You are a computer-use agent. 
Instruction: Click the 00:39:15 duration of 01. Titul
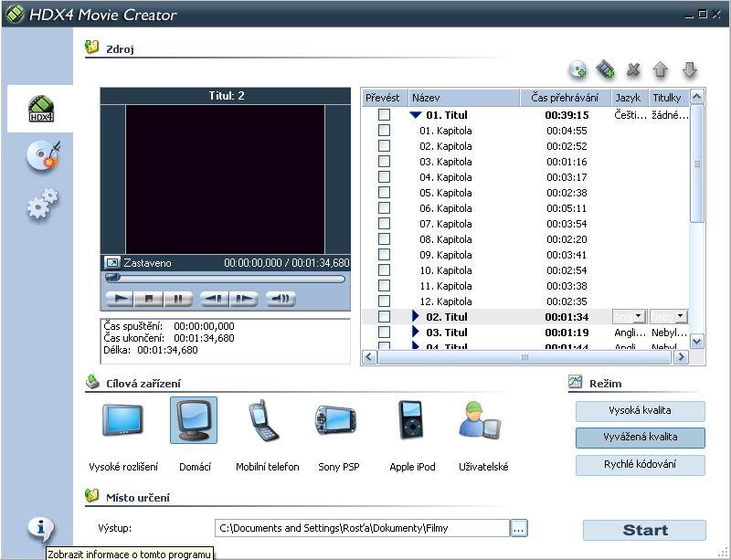point(567,115)
